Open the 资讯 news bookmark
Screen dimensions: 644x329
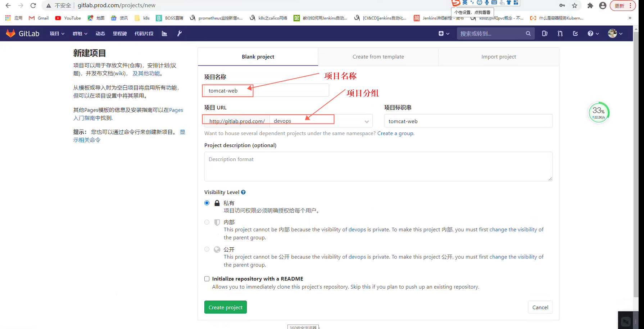[119, 18]
